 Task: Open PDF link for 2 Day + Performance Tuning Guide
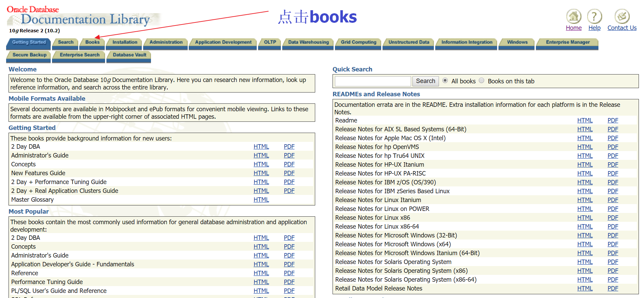289,182
